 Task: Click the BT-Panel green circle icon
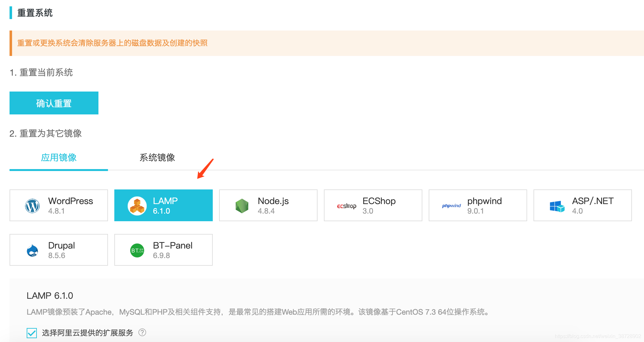(x=137, y=250)
